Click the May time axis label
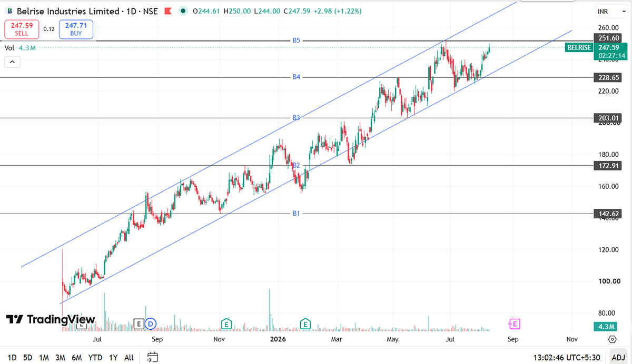The width and height of the screenshot is (632, 364). click(393, 339)
